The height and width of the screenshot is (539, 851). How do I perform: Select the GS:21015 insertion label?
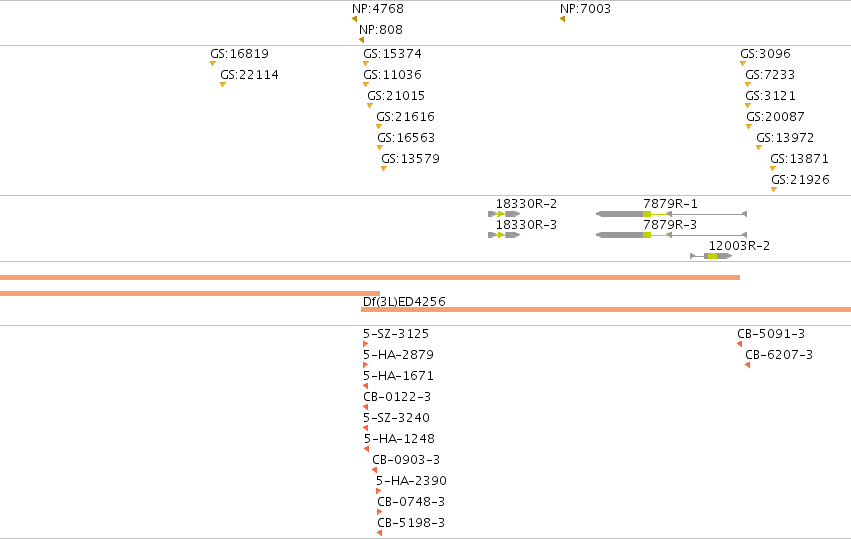point(396,96)
